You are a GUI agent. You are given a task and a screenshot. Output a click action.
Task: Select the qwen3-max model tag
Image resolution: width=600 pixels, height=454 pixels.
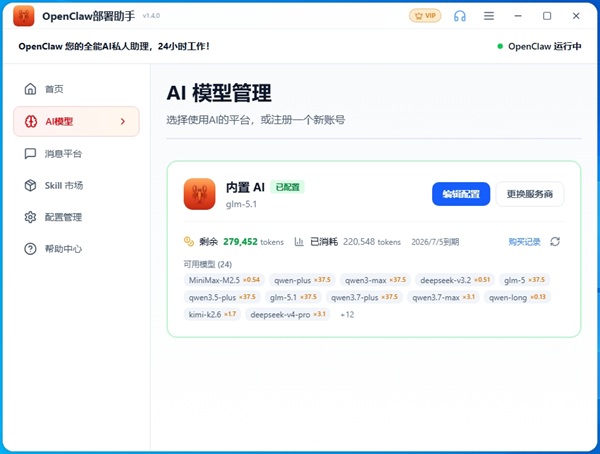click(x=375, y=280)
